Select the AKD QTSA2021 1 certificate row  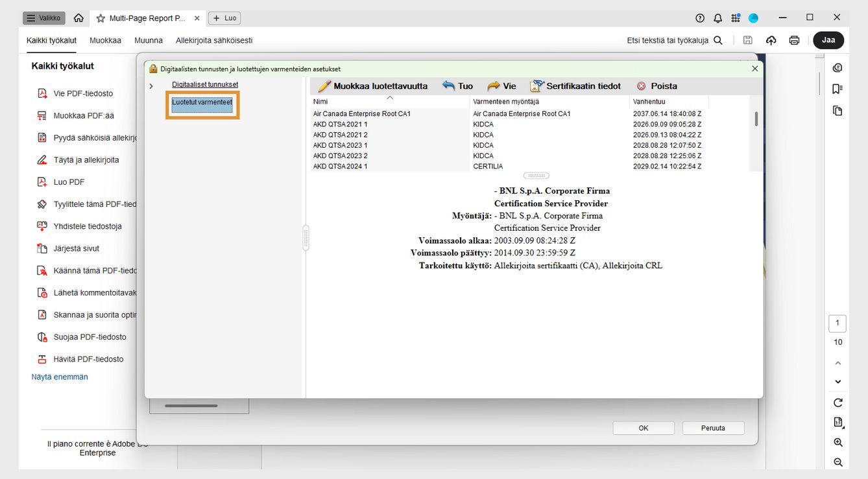coord(529,124)
